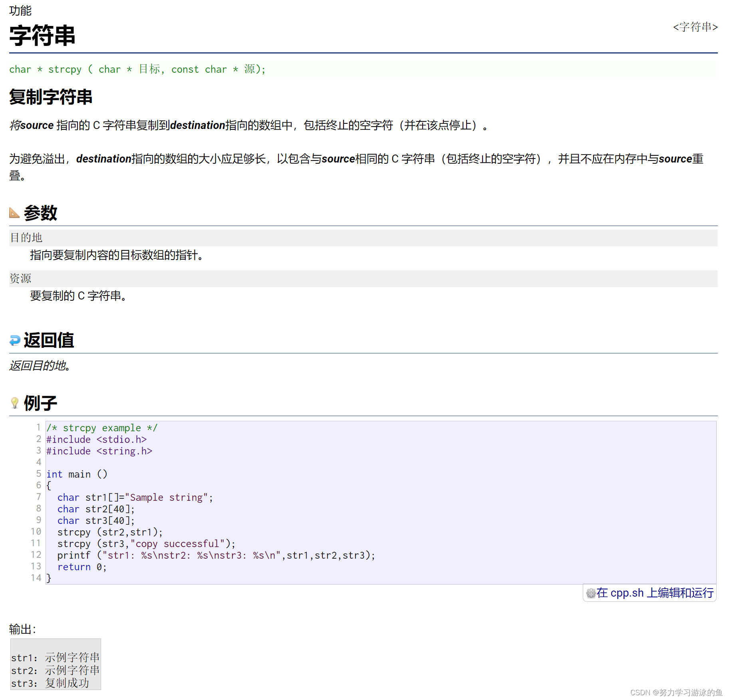Click the printf code line
729x700 pixels.
click(216, 555)
